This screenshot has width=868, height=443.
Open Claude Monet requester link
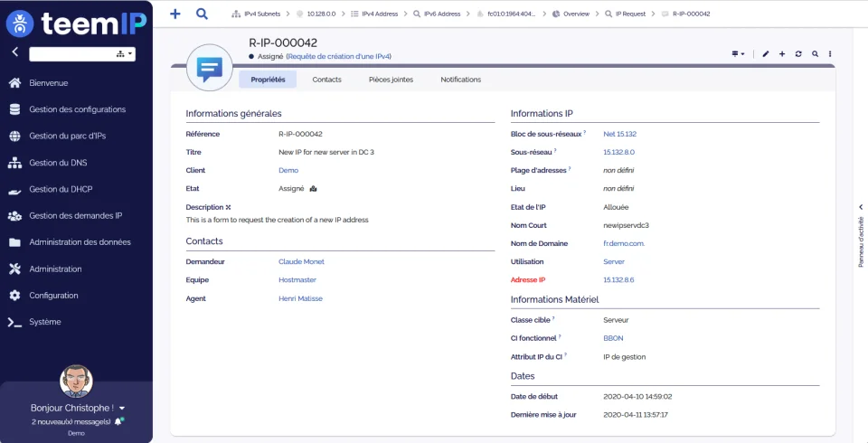[x=302, y=261]
